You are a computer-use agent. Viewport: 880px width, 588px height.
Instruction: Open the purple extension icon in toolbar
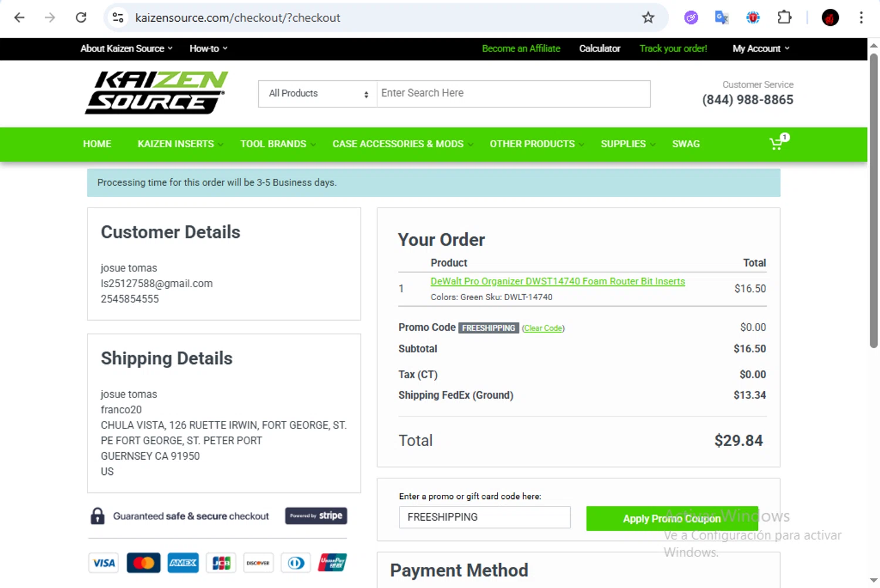tap(691, 18)
